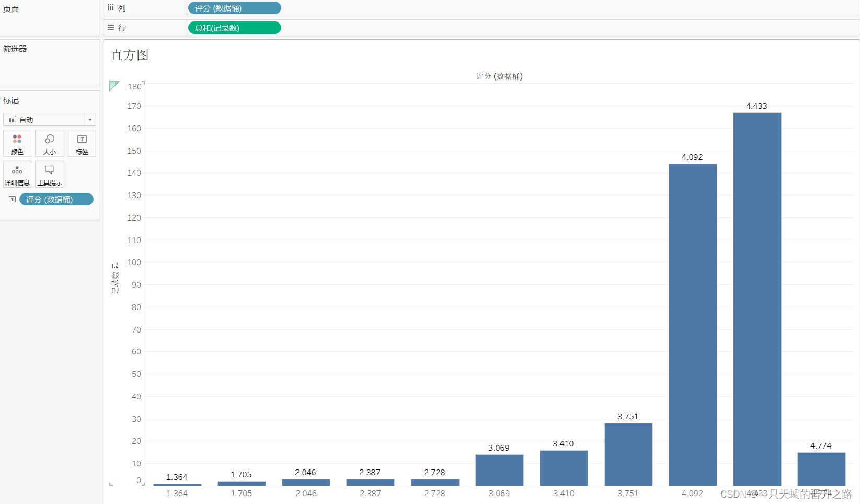Image resolution: width=860 pixels, height=504 pixels.
Task: Select the bar labeled 3.069
Action: pyautogui.click(x=499, y=470)
